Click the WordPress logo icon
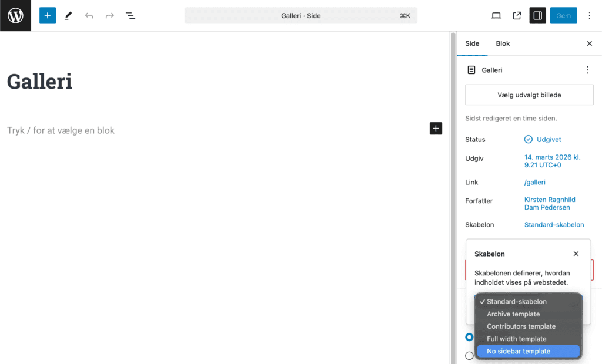Screen dimensions: 602x364 coord(15,15)
